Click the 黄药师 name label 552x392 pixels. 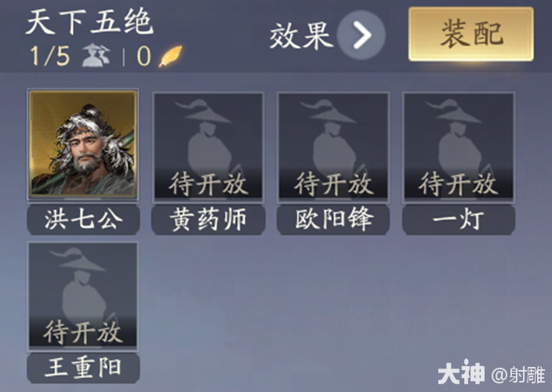tap(209, 220)
